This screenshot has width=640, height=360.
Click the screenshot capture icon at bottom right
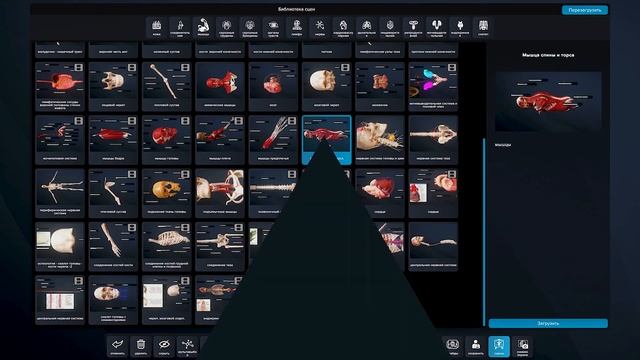[x=522, y=346]
